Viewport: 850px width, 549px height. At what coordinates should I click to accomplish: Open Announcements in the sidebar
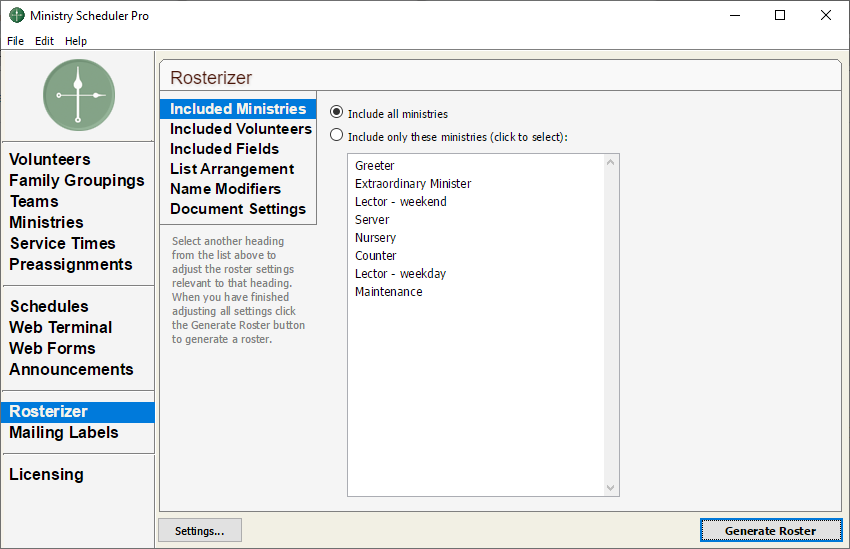pyautogui.click(x=72, y=370)
